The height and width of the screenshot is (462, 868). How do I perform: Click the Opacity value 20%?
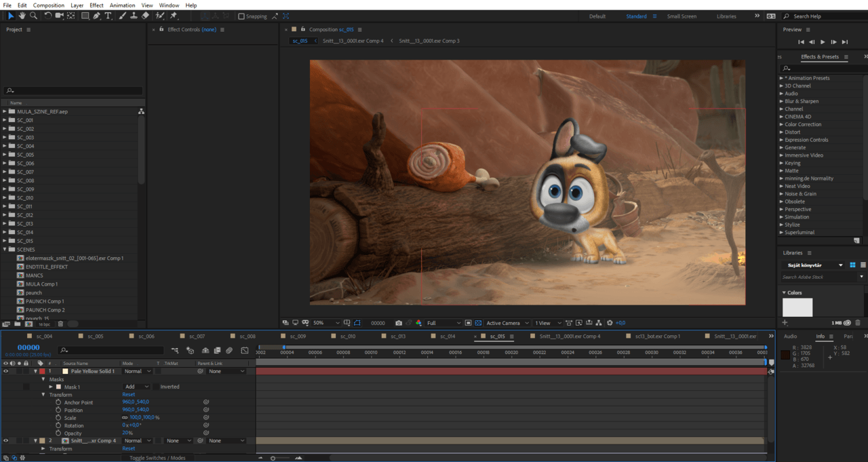tap(127, 433)
